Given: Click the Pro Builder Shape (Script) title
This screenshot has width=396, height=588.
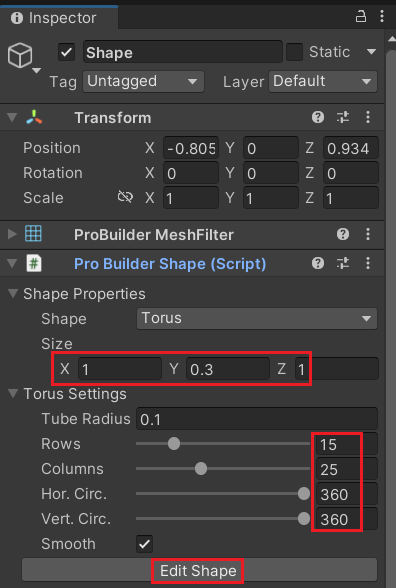Looking at the screenshot, I should 170,264.
